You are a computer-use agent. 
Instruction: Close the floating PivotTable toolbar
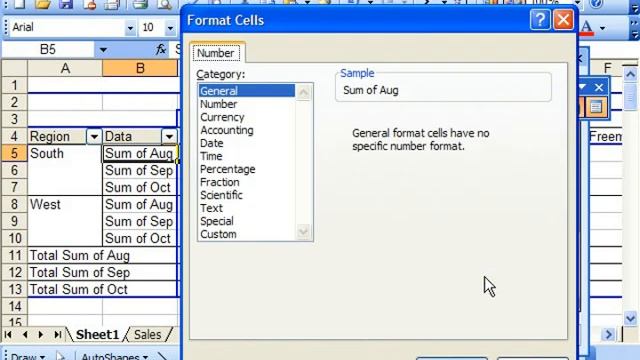(599, 87)
